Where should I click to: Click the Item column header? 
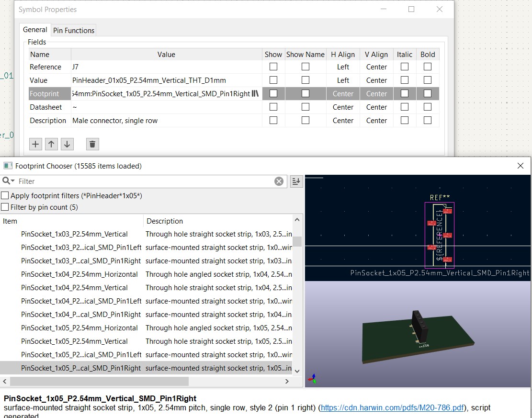(72, 221)
